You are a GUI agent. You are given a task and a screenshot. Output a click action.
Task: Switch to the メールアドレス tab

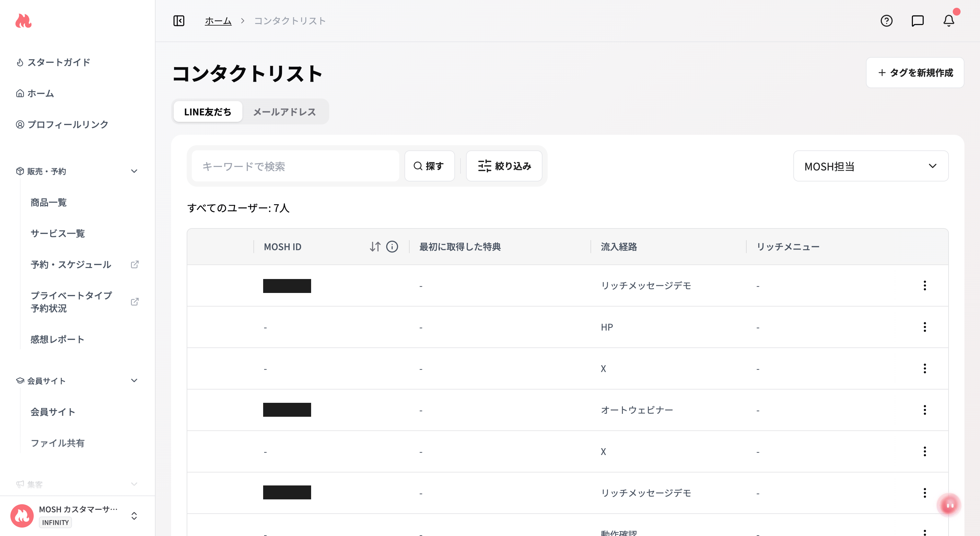tap(285, 112)
